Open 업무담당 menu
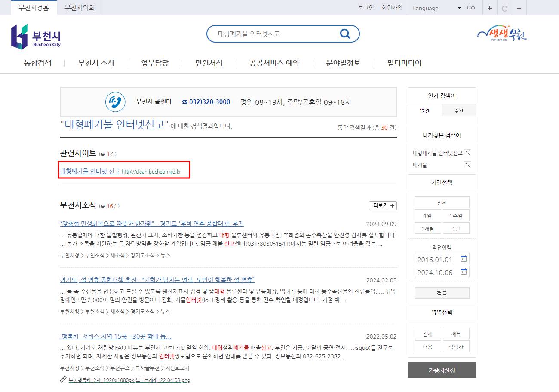 pyautogui.click(x=155, y=63)
